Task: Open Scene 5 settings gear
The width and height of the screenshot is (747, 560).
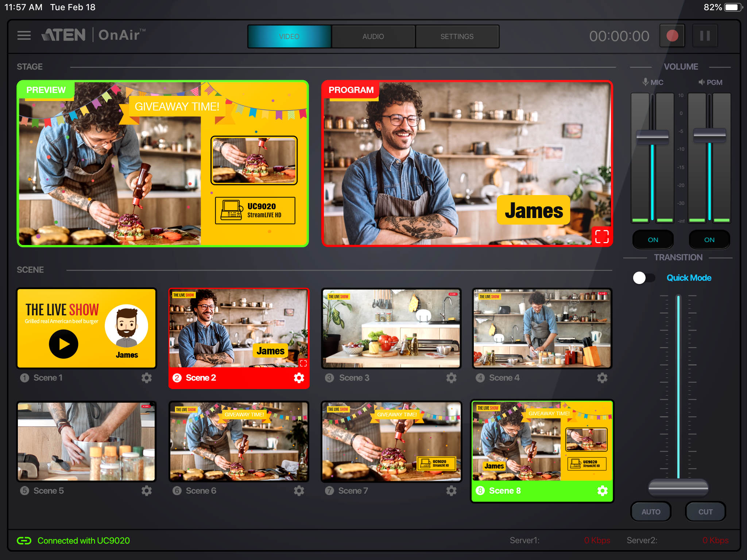Action: (146, 491)
